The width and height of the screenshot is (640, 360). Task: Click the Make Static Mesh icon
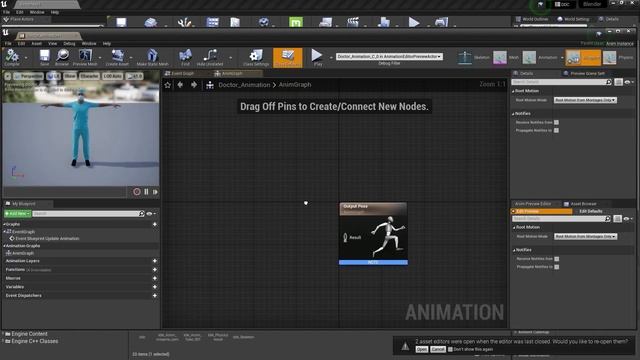(x=152, y=56)
